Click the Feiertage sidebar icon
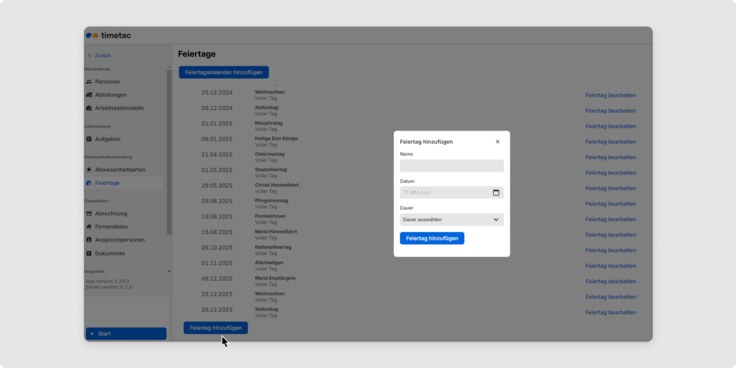 89,183
